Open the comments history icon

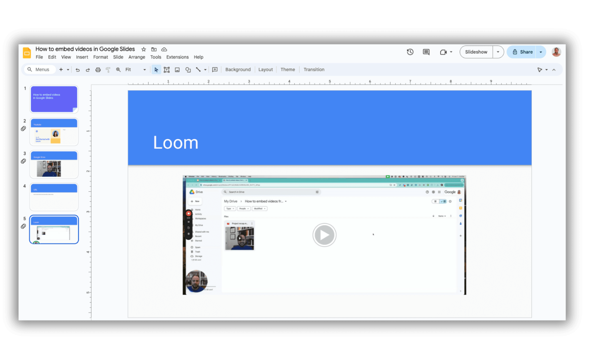(x=426, y=52)
